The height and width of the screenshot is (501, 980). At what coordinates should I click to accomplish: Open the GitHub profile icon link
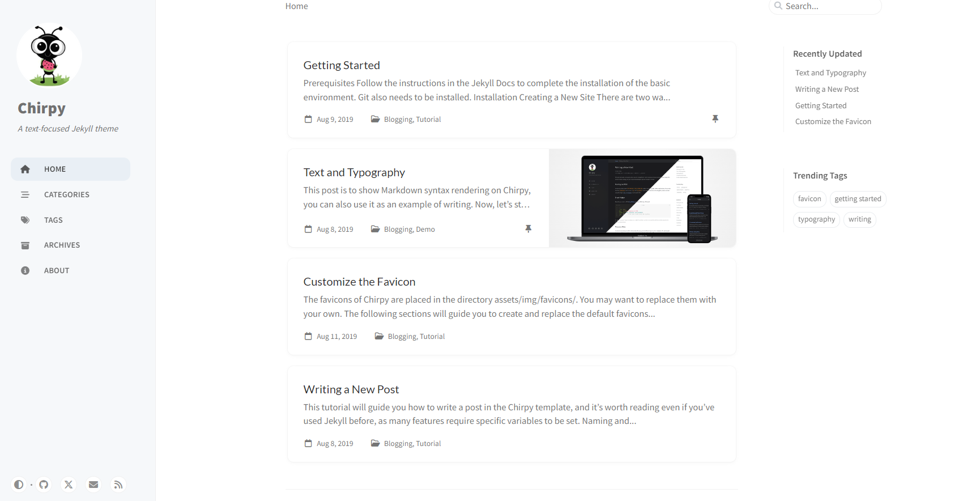tap(44, 485)
